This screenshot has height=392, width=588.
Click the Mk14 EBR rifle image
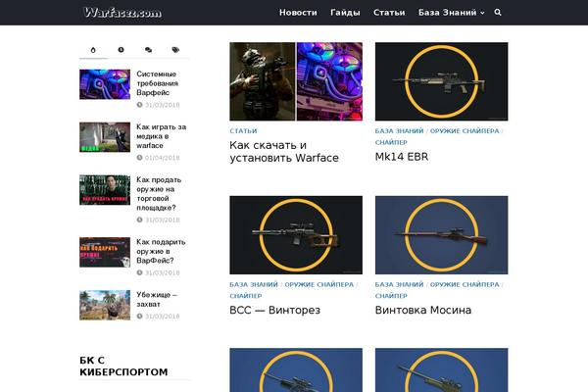[x=441, y=81]
